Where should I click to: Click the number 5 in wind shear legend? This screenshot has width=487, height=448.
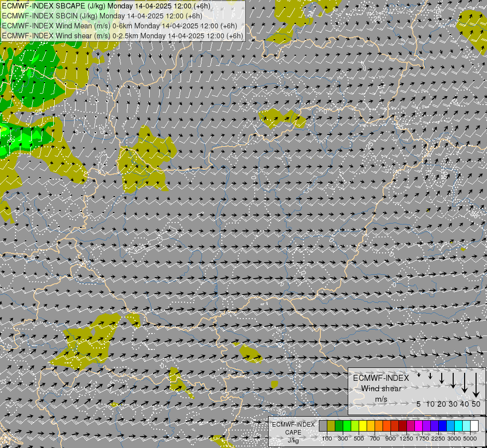(419, 404)
